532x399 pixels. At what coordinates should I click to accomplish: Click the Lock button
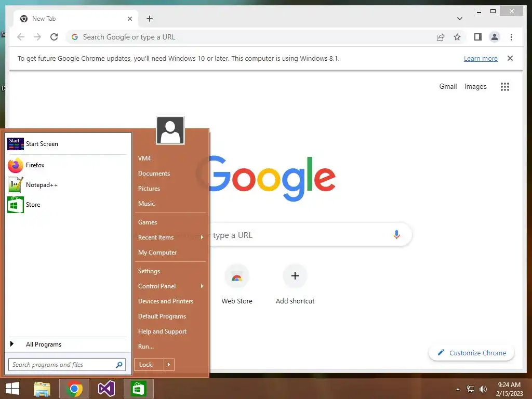pyautogui.click(x=149, y=365)
